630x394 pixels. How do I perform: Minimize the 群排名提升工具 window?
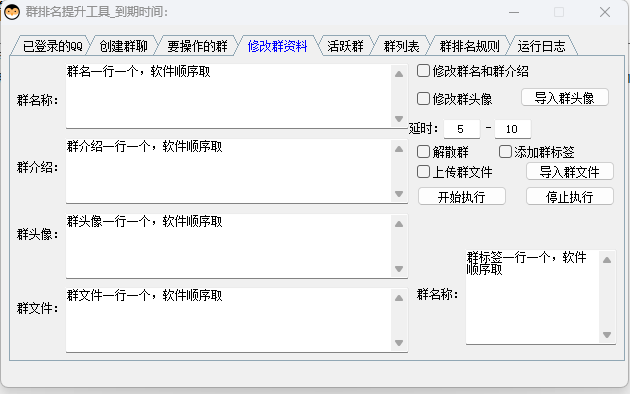point(514,12)
